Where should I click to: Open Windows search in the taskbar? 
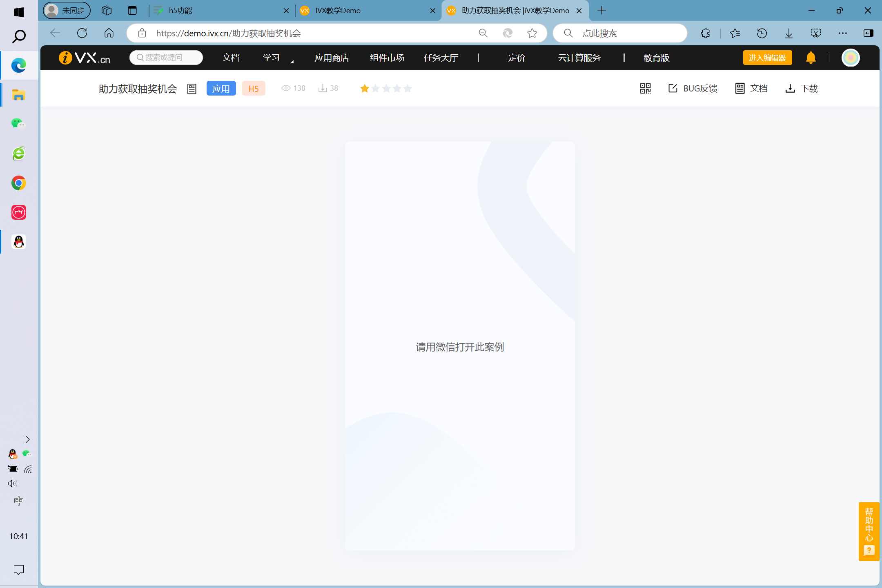coord(19,36)
